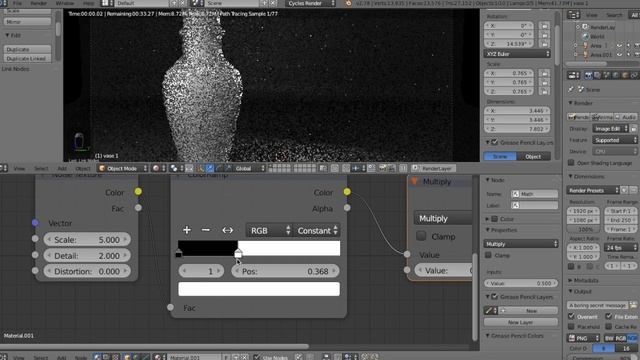The width and height of the screenshot is (640, 360).
Task: Add a stop with ColorRamp plus icon
Action: (x=187, y=230)
